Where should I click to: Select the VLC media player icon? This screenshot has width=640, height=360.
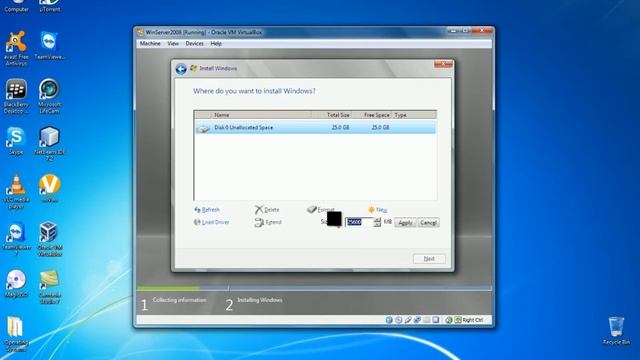(16, 192)
